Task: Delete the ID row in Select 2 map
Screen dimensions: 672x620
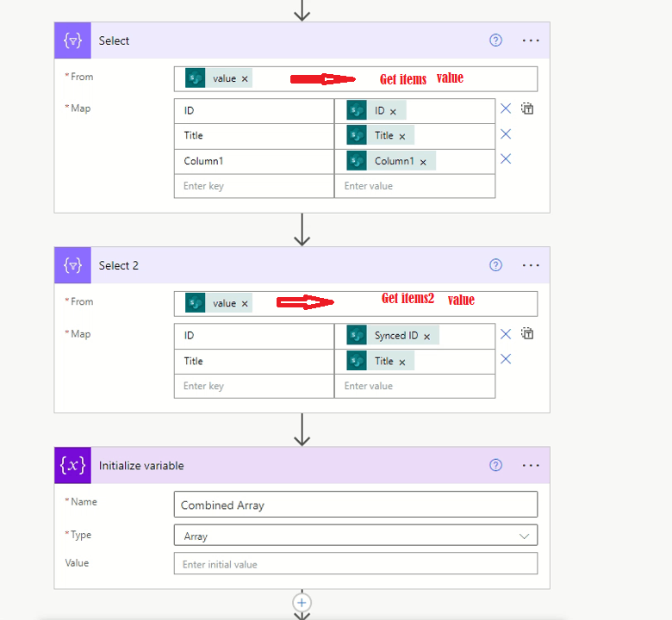Action: tap(506, 334)
